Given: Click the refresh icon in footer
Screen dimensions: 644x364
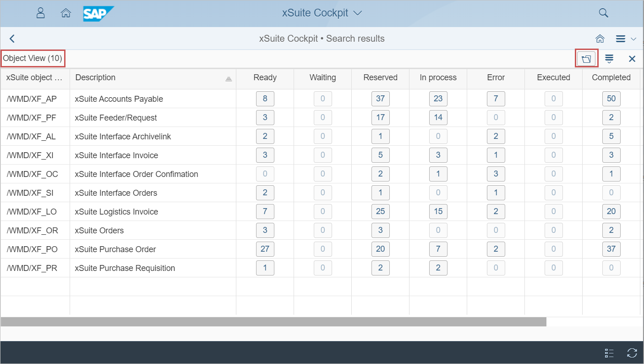Looking at the screenshot, I should 632,353.
